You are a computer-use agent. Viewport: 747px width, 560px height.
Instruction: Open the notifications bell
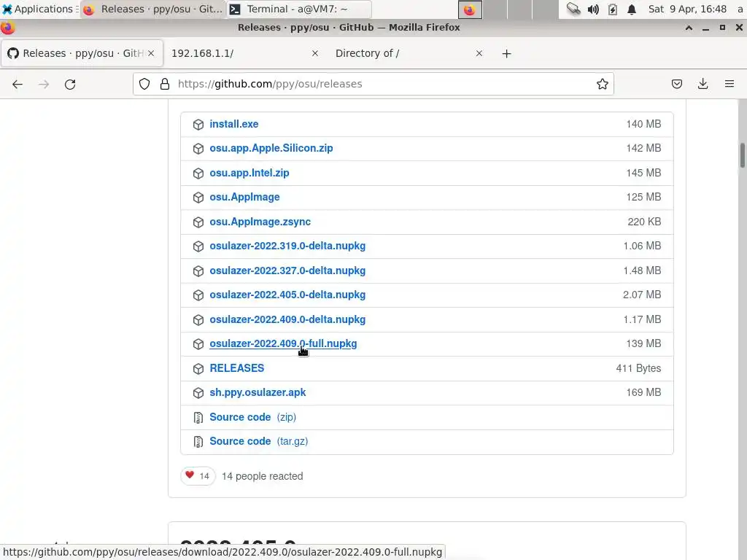632,9
